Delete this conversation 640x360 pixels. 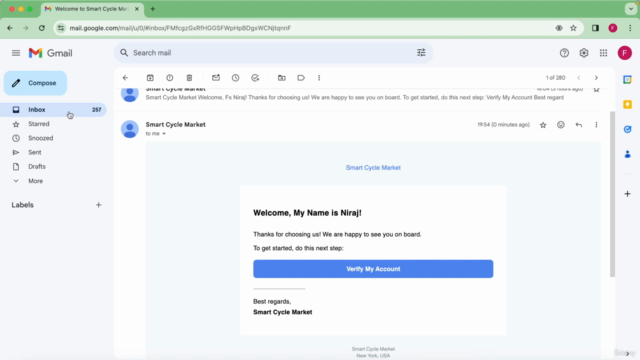click(189, 78)
